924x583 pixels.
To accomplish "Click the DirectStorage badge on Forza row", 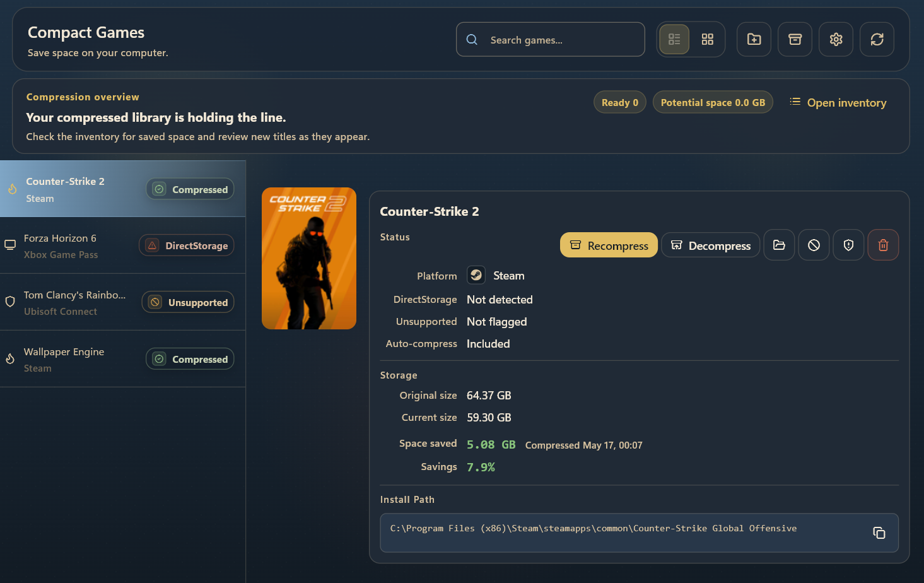I will (187, 245).
